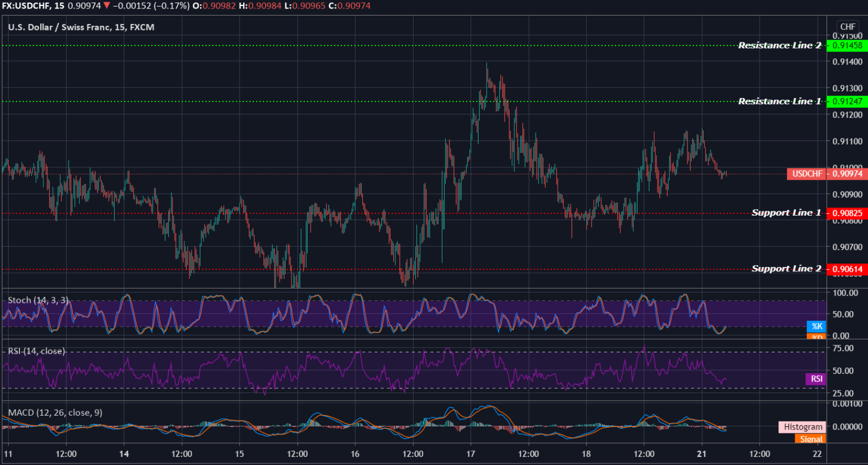Click 25.00 on the RSI scale
Screen dimensions: 868x465
point(843,393)
